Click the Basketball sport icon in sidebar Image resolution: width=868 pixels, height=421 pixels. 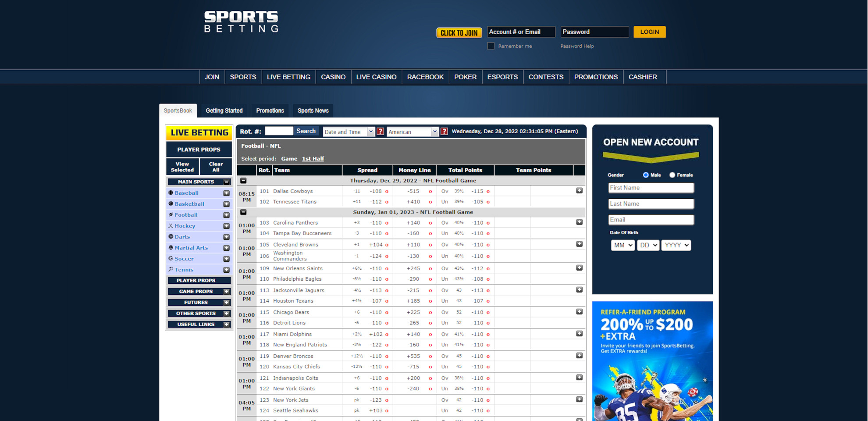171,203
